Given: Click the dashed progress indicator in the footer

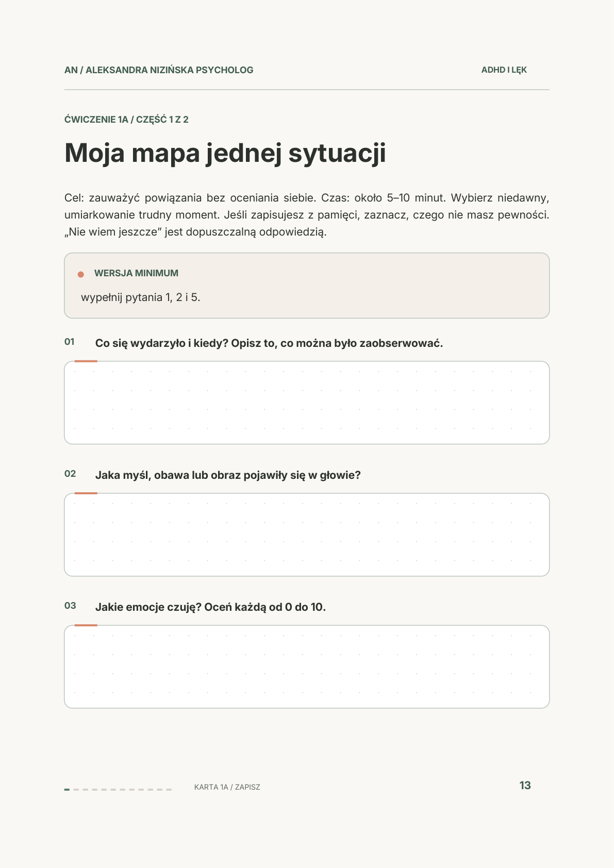Looking at the screenshot, I should click(118, 789).
